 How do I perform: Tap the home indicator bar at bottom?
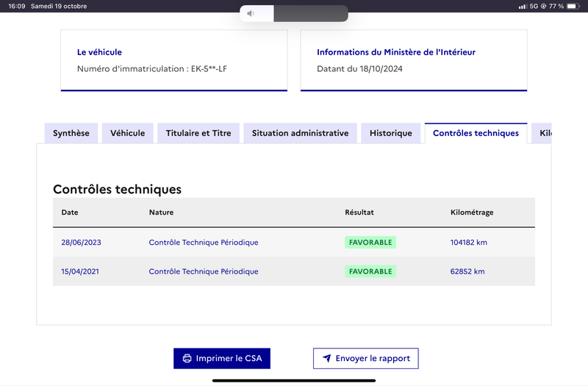tap(294, 380)
